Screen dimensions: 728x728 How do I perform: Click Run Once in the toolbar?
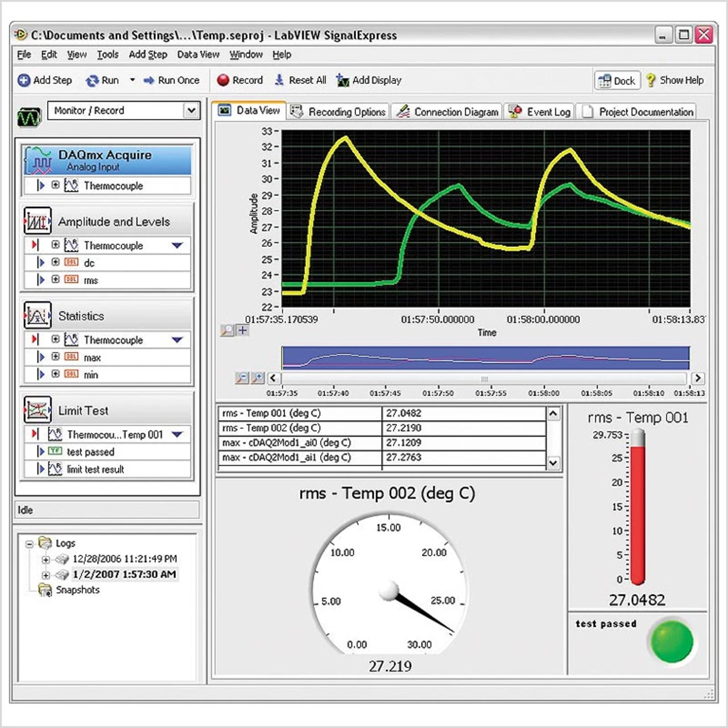172,80
